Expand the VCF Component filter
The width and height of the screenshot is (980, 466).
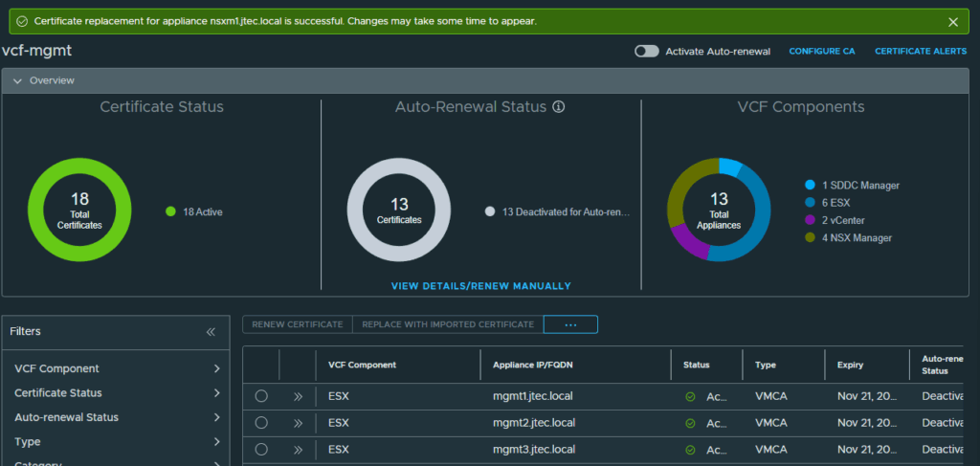coord(118,368)
